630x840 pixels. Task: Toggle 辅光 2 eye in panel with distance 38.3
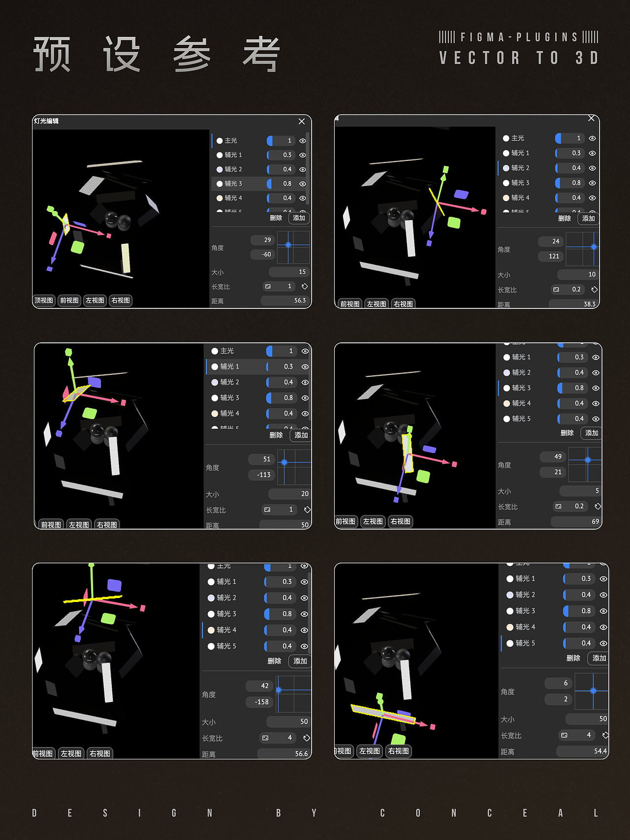[x=593, y=168]
